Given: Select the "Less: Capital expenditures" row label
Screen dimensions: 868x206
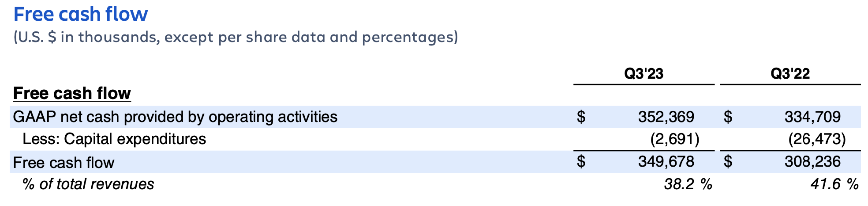Looking at the screenshot, I should (114, 139).
